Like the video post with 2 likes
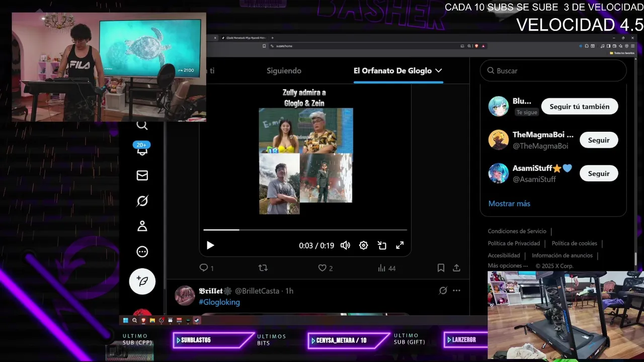Screen dimensions: 644x362 (x=326, y=268)
